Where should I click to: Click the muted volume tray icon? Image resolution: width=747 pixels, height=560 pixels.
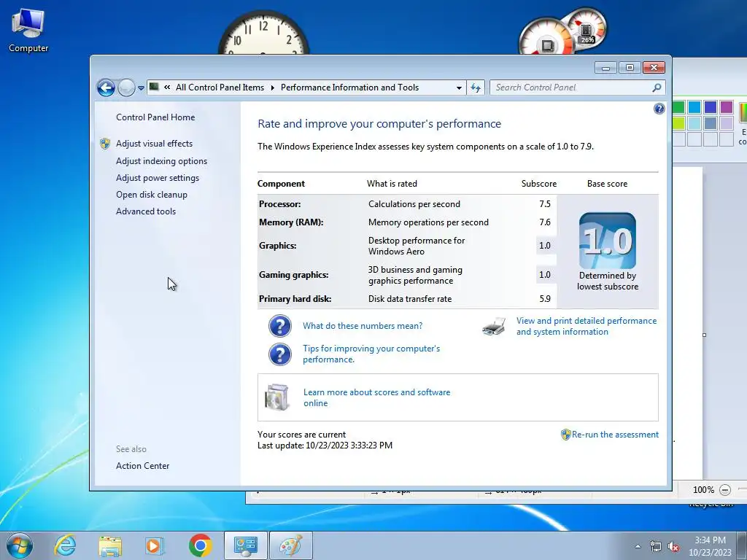click(x=673, y=546)
